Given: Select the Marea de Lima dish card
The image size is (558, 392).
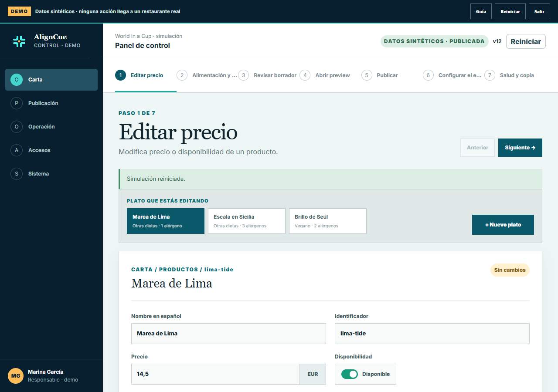Looking at the screenshot, I should (x=166, y=221).
